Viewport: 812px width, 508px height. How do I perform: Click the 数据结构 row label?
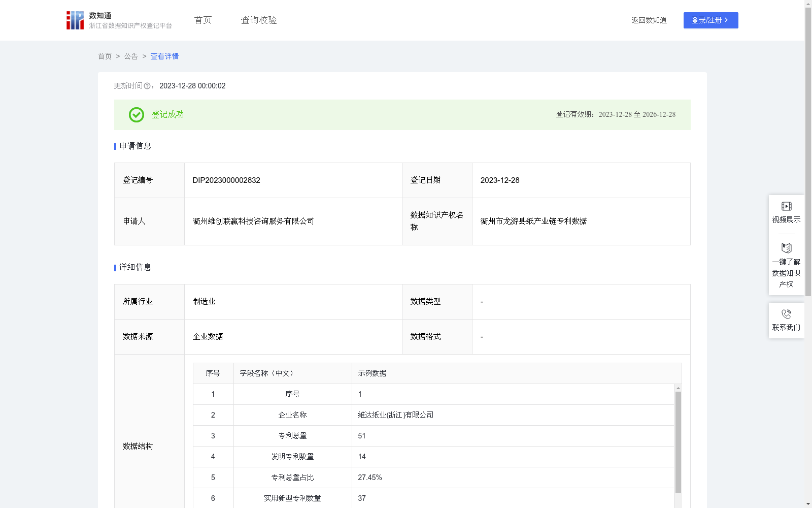pos(138,447)
